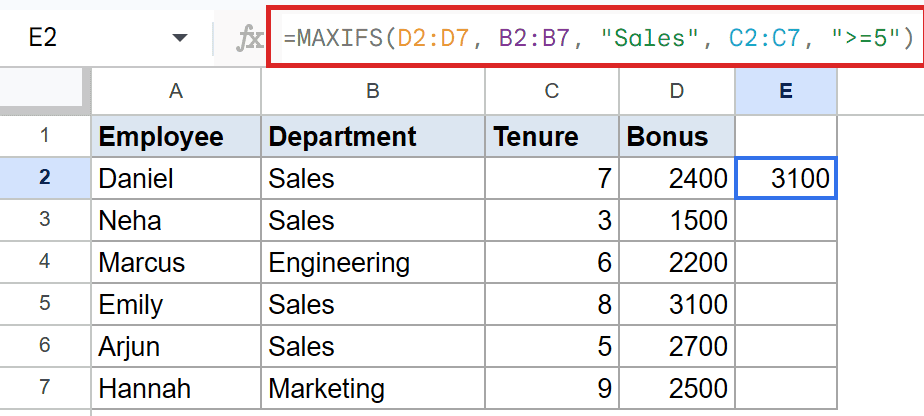Select bonus value 2200

click(677, 262)
